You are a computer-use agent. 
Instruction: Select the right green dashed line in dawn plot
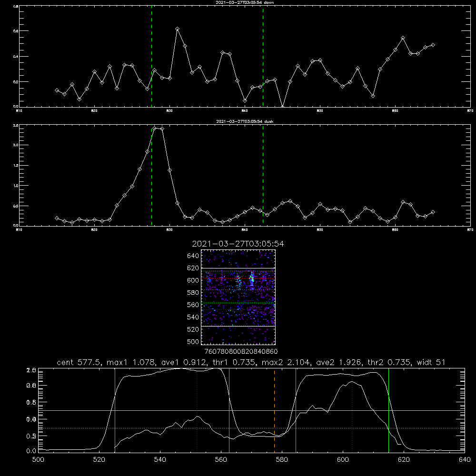(x=263, y=57)
